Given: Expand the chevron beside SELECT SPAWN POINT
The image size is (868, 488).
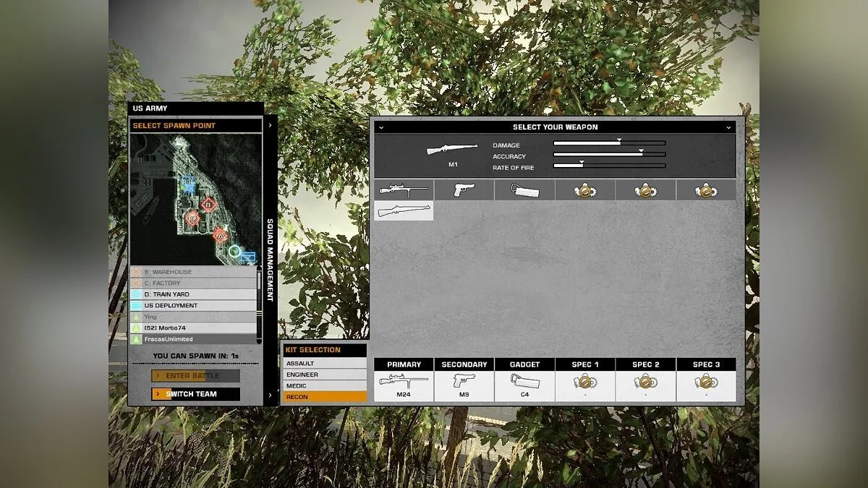Looking at the screenshot, I should (270, 125).
